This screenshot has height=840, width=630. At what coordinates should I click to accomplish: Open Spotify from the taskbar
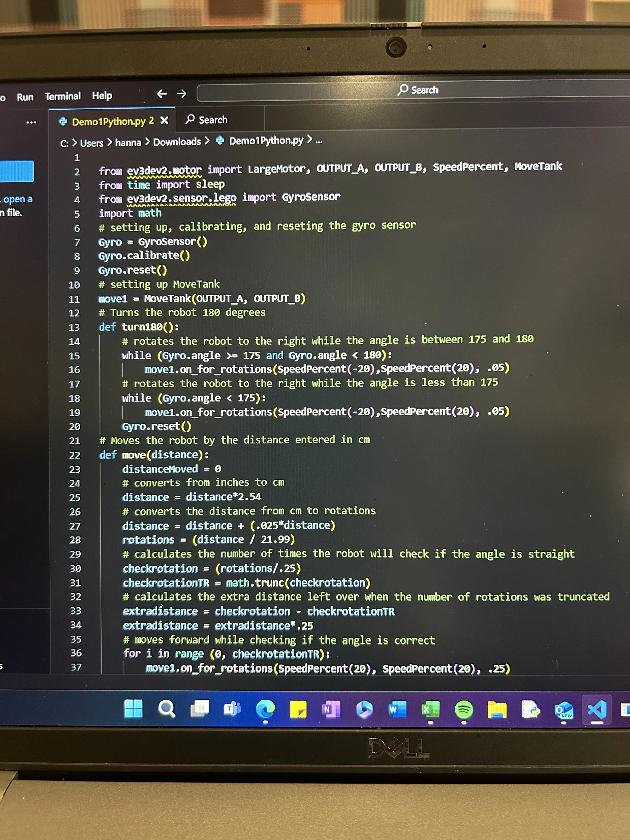pos(463,709)
